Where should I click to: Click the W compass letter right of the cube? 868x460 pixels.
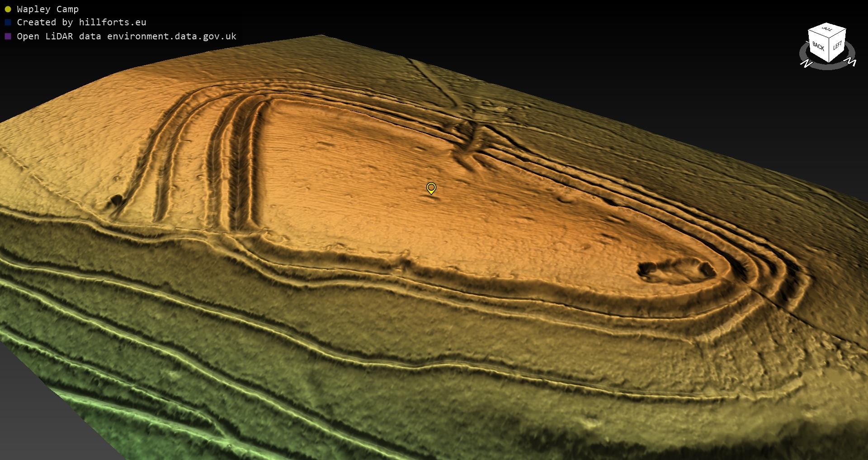click(x=851, y=62)
